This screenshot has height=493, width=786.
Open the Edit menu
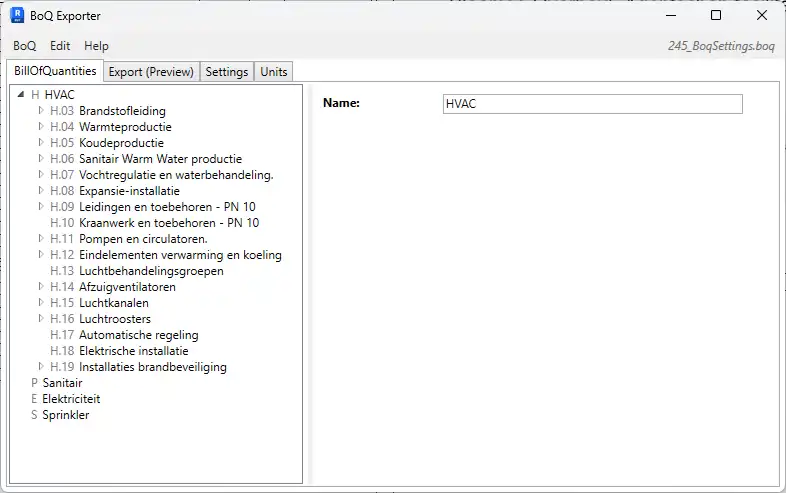[60, 46]
